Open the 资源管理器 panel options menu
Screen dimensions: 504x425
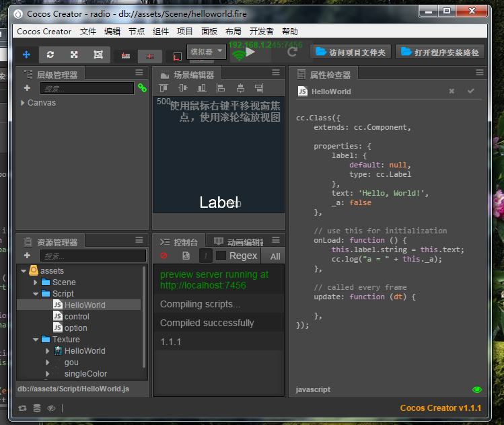tap(139, 240)
